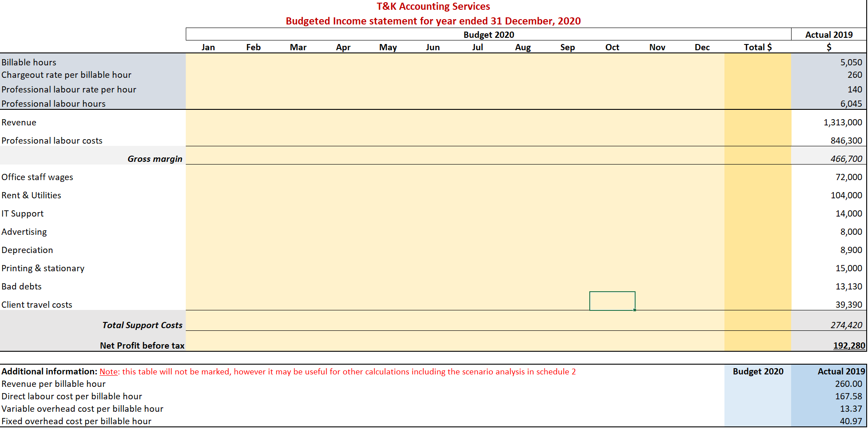Screen dimensions: 868x446
Task: Click the Client travel costs label
Action: pos(37,305)
